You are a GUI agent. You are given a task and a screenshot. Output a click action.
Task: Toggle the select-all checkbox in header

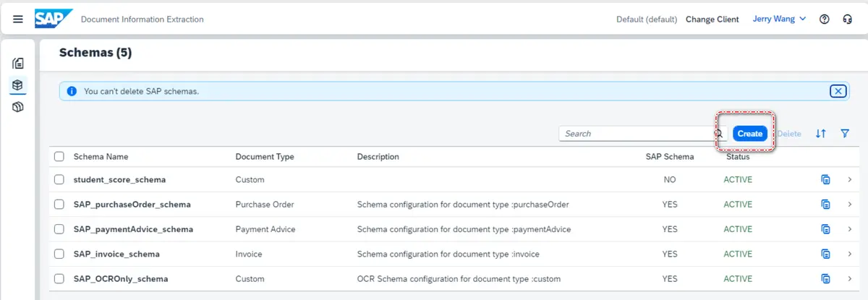tap(59, 156)
